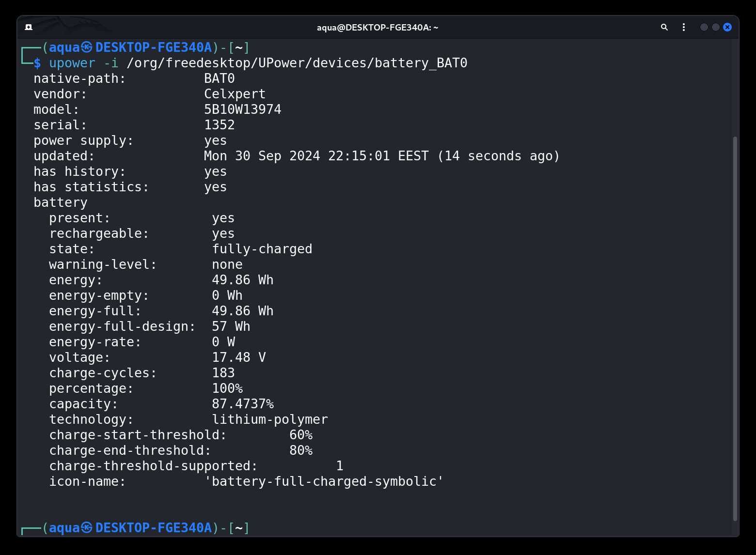This screenshot has height=555, width=756.
Task: Click the model value 5B10W13974
Action: [x=242, y=109]
